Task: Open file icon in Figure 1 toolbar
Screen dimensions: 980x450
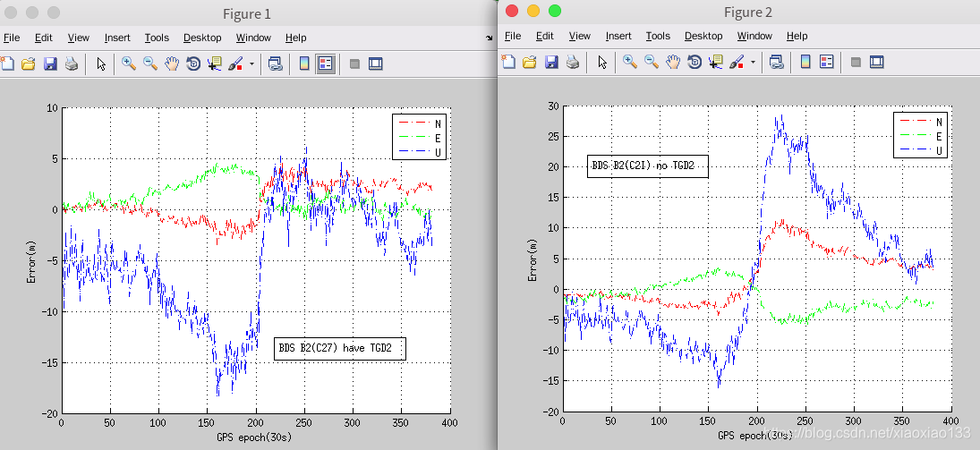Action: [28, 64]
